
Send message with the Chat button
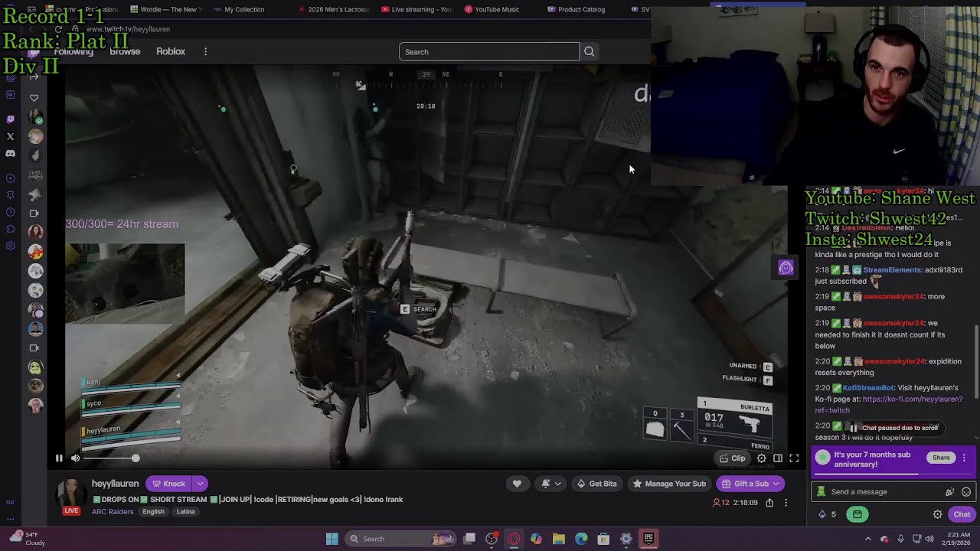pos(962,514)
